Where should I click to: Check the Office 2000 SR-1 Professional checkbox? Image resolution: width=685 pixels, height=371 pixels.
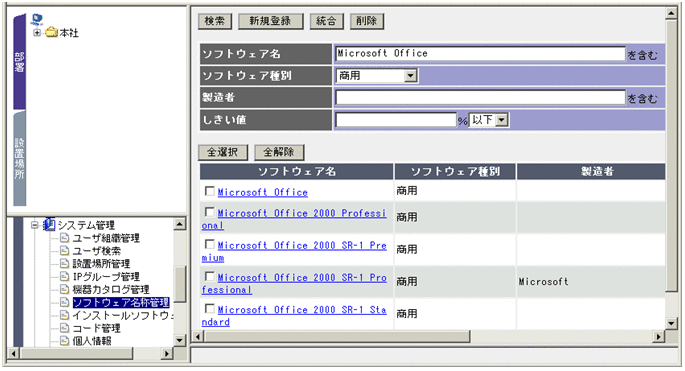pos(210,277)
